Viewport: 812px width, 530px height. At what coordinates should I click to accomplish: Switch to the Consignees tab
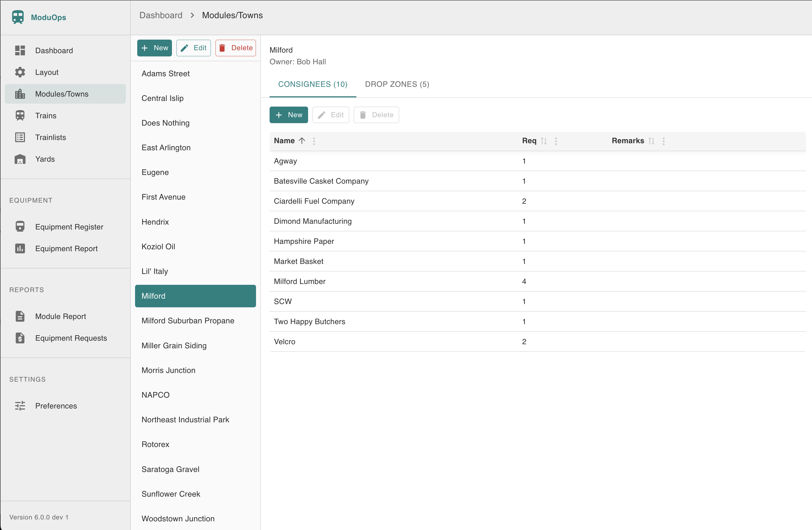(x=312, y=84)
